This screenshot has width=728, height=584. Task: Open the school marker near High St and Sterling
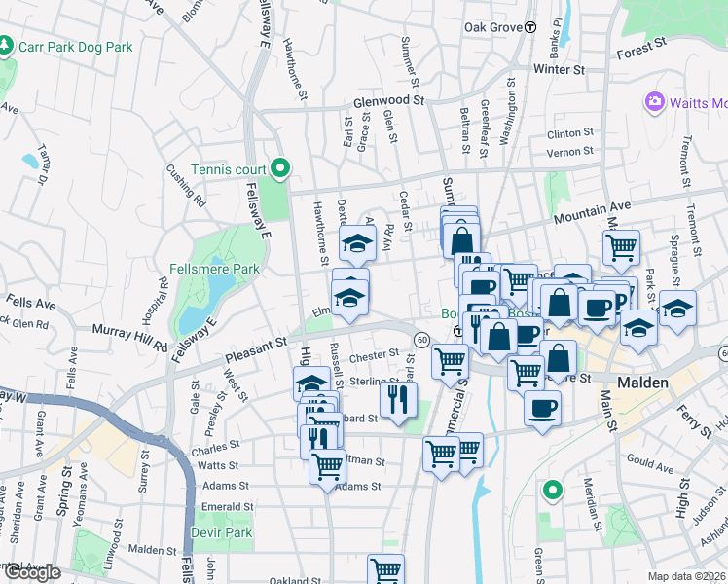(311, 383)
